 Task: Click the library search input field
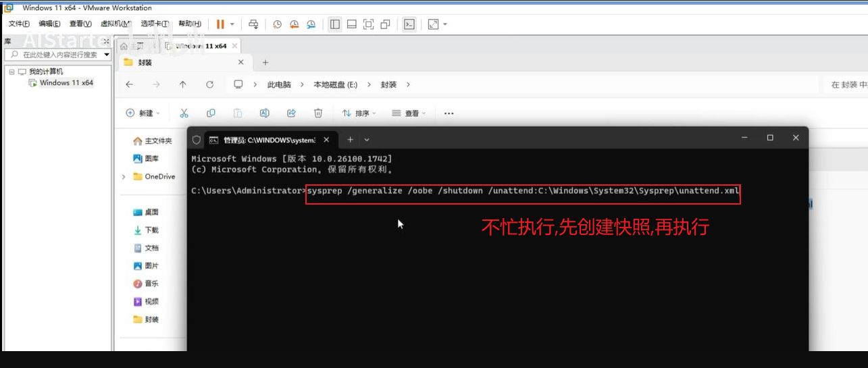pos(59,55)
